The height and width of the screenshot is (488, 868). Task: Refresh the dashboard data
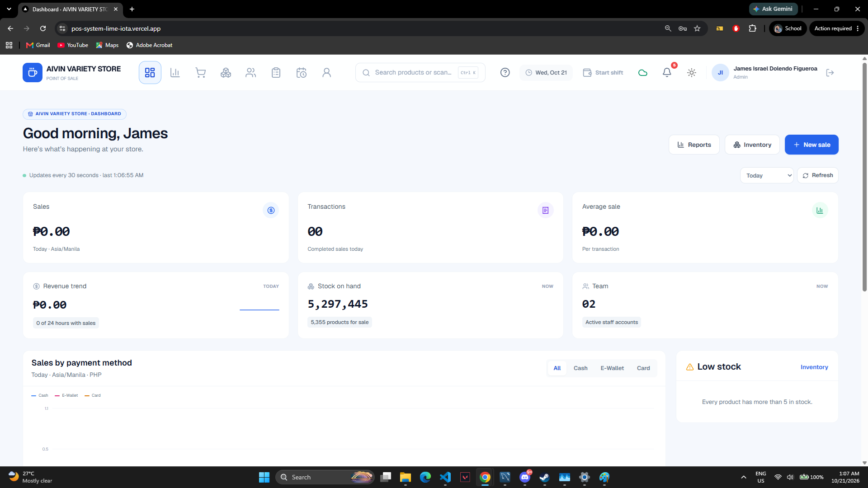(x=817, y=175)
